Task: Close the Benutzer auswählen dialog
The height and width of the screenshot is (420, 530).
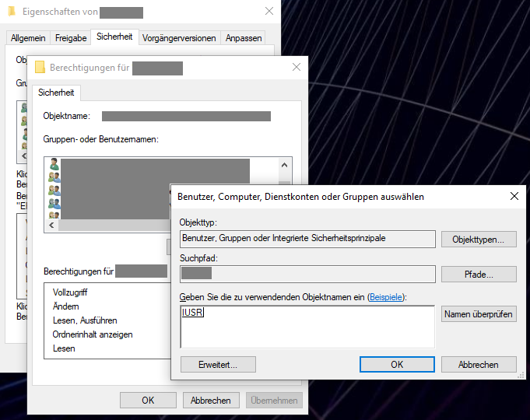Action: point(514,196)
